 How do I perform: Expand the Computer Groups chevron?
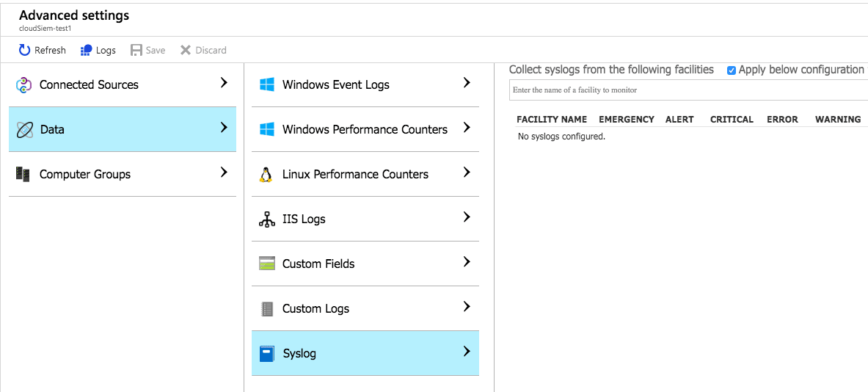224,173
